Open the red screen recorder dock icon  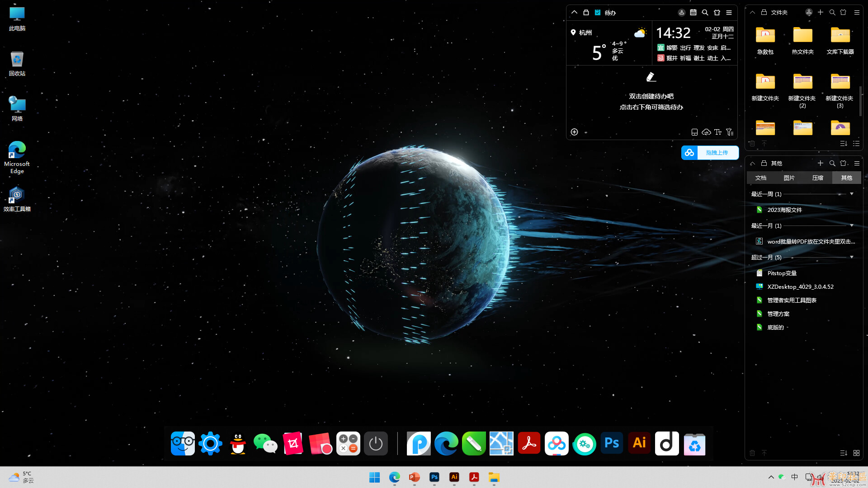[x=321, y=444]
